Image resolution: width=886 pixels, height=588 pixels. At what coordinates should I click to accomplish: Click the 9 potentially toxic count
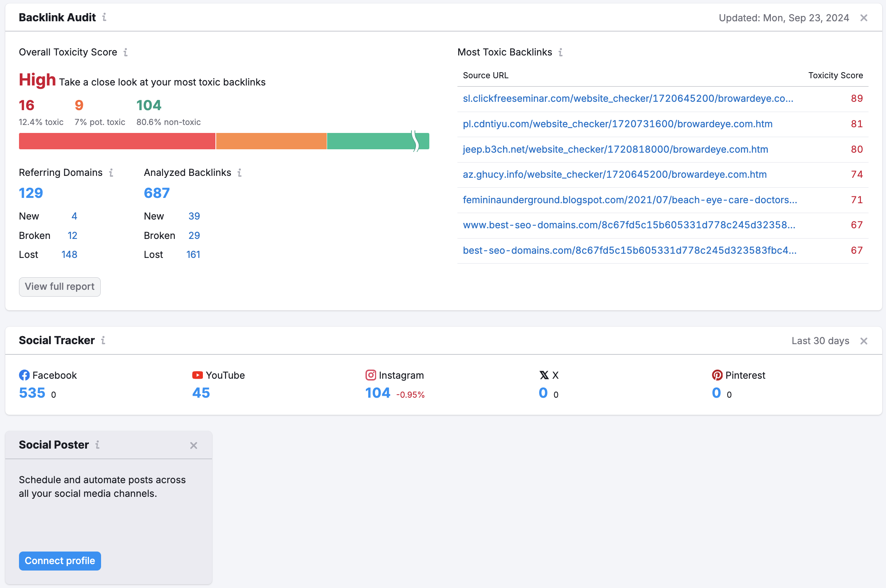pyautogui.click(x=79, y=105)
